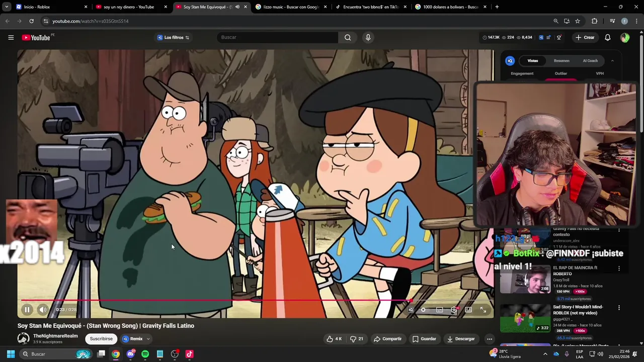The image size is (644, 362).
Task: View site information icon in address bar
Action: (45, 21)
